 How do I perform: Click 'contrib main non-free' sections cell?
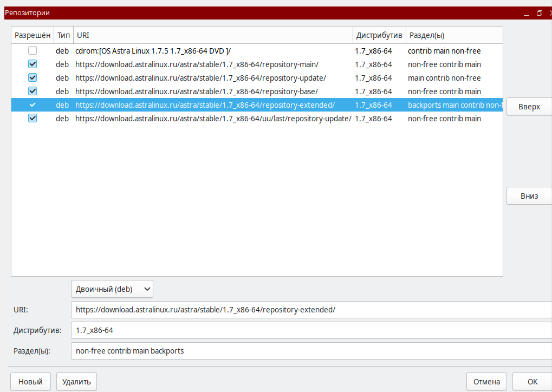(x=444, y=51)
